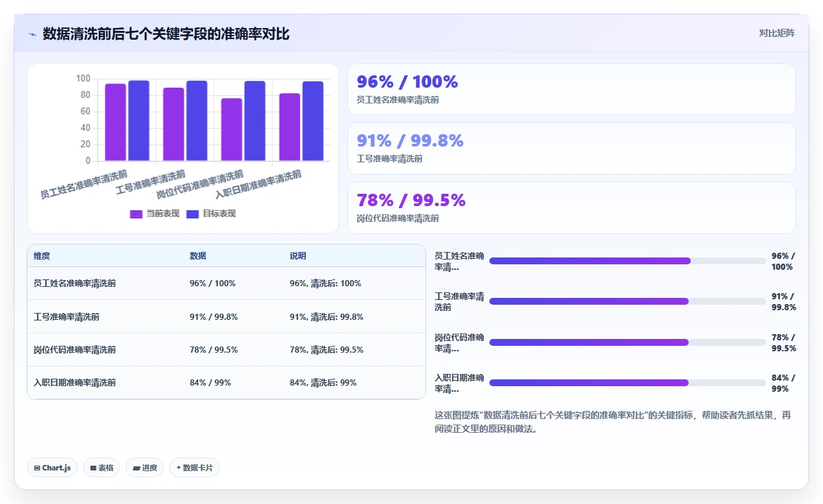The width and height of the screenshot is (823, 504).
Task: Click the 91% / 99.8% table cell
Action: tap(214, 317)
